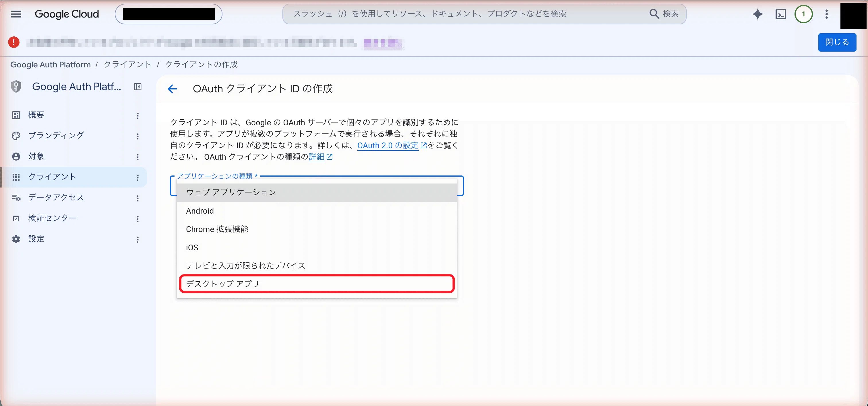Open 検証センター in the sidebar
Image resolution: width=868 pixels, height=406 pixels.
pos(74,218)
